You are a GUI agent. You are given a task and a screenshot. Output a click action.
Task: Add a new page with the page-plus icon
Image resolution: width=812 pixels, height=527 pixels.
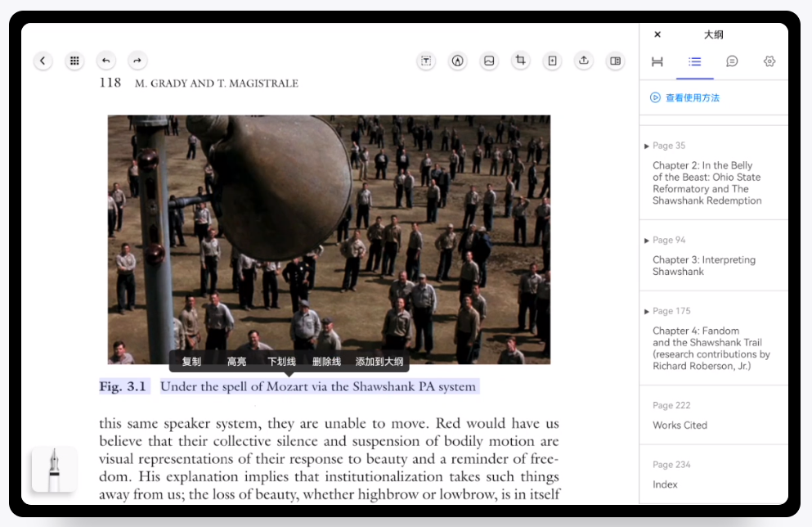coord(553,61)
